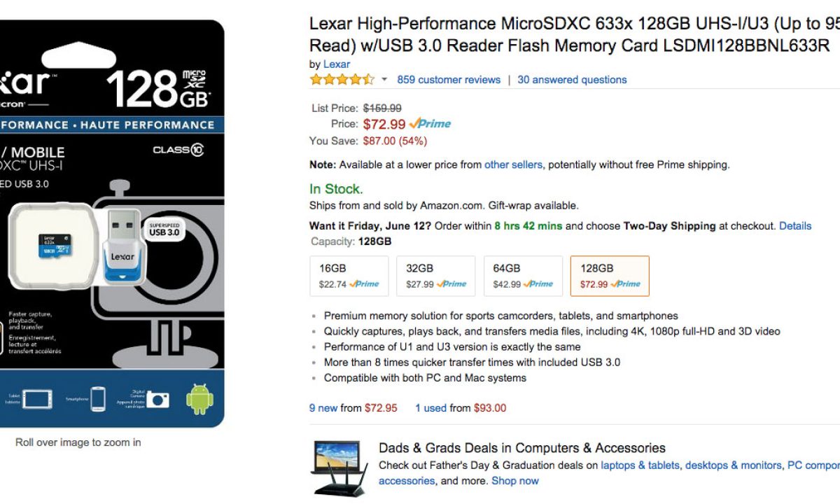Visit the Lexar brand page link
The image size is (840, 504).
click(337, 64)
